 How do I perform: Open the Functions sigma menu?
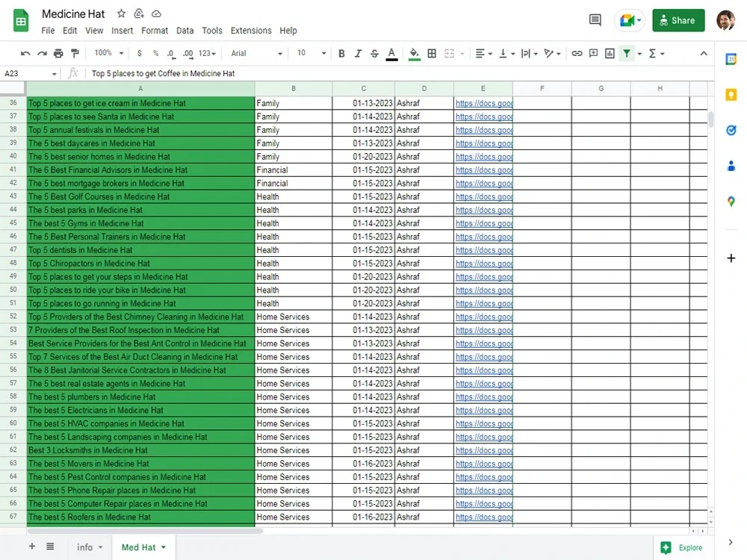point(656,53)
